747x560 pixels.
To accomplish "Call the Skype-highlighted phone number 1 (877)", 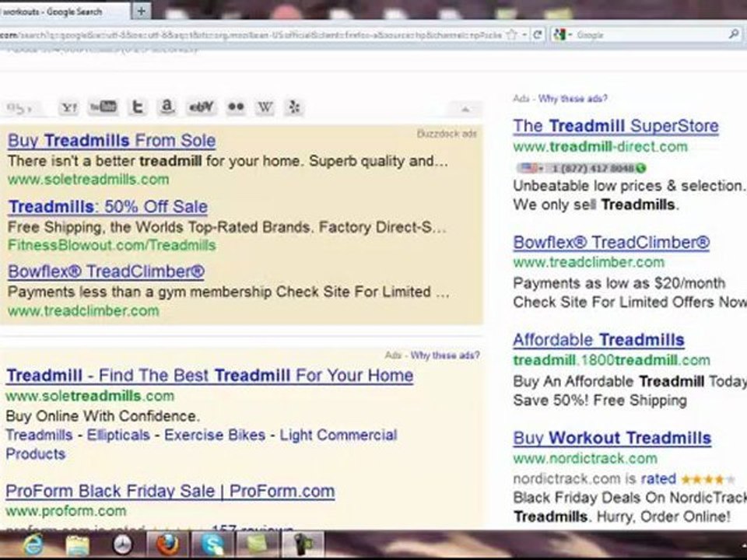I will [x=582, y=168].
